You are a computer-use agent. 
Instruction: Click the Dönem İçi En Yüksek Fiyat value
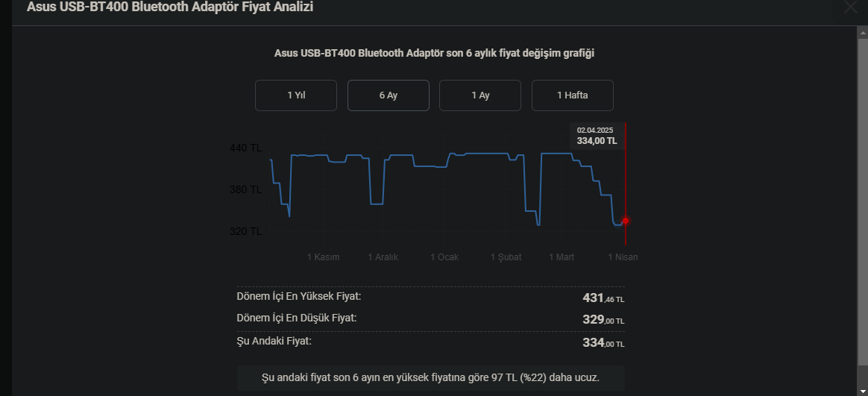click(603, 298)
